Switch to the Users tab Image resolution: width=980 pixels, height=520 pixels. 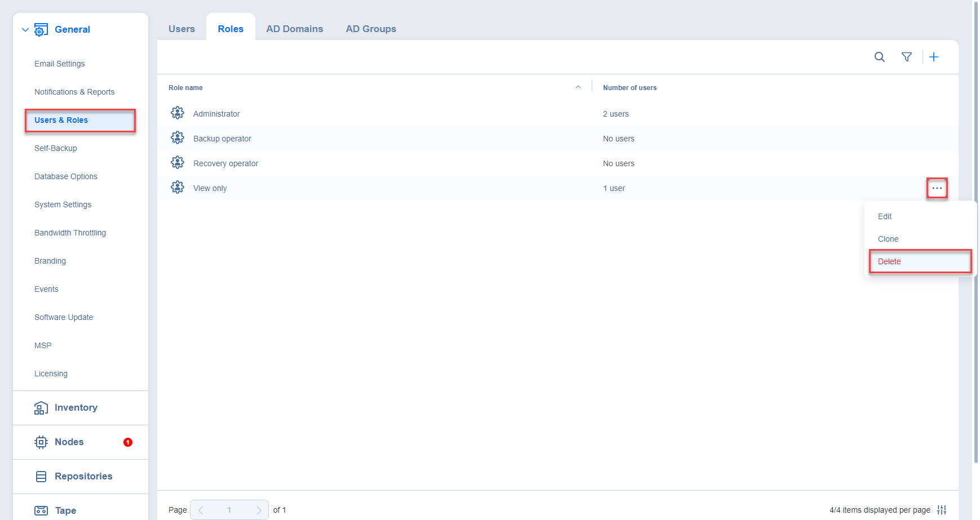(x=181, y=29)
